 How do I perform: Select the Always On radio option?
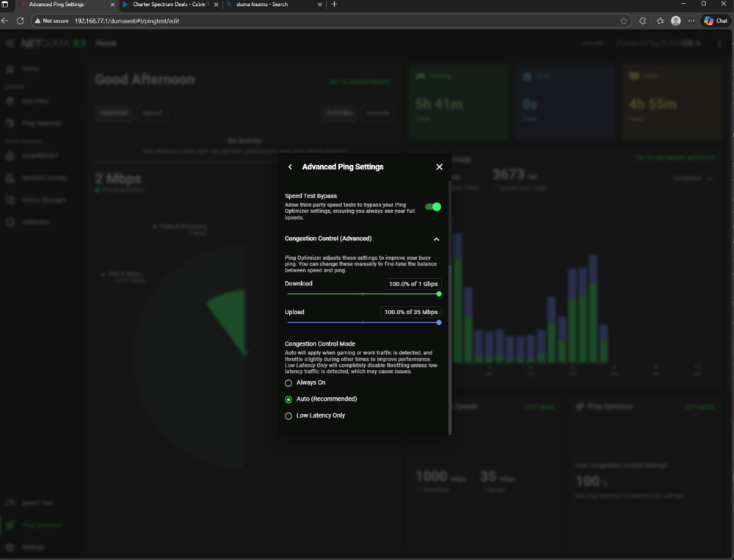(x=288, y=383)
